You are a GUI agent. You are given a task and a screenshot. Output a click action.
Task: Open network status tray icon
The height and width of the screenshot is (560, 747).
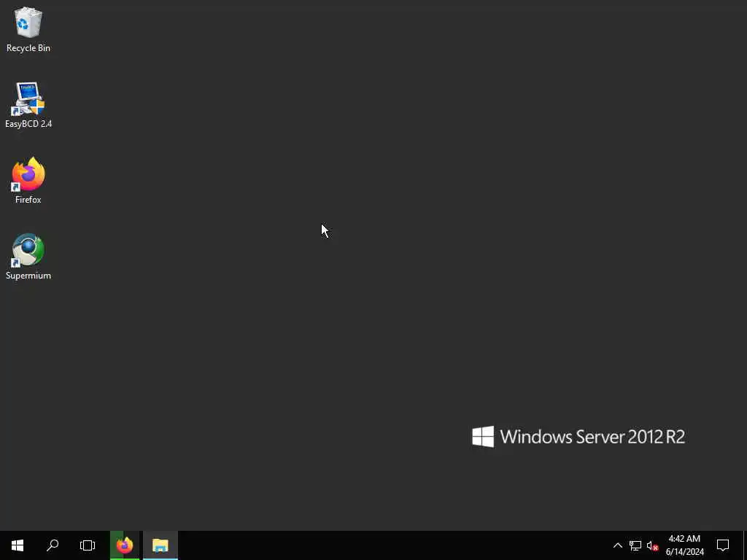[635, 545]
